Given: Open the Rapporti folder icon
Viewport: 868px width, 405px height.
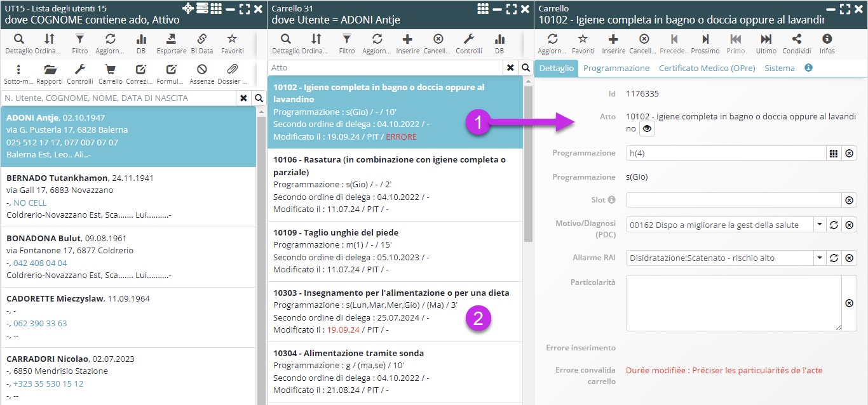Looking at the screenshot, I should click(50, 70).
